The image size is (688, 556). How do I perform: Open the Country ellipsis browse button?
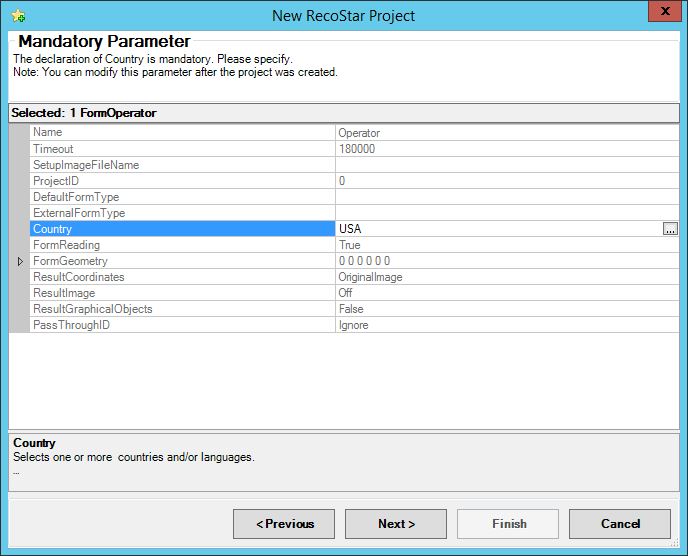coord(670,229)
